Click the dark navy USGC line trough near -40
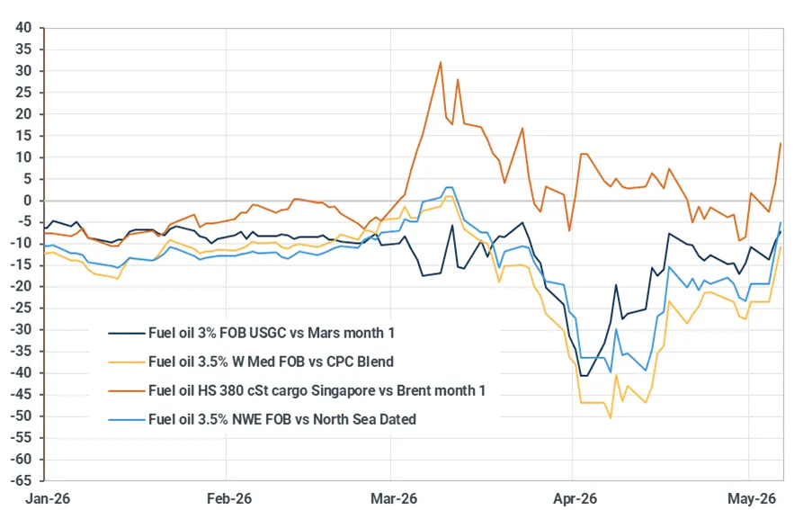The height and width of the screenshot is (510, 812). click(584, 375)
